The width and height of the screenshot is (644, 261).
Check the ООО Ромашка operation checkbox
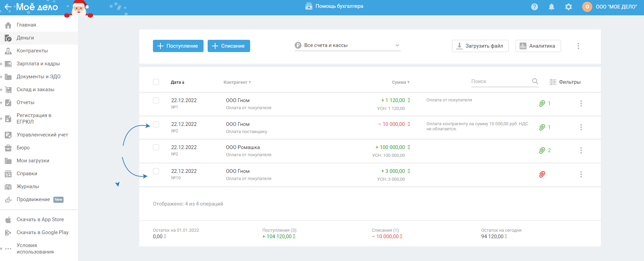(x=156, y=147)
